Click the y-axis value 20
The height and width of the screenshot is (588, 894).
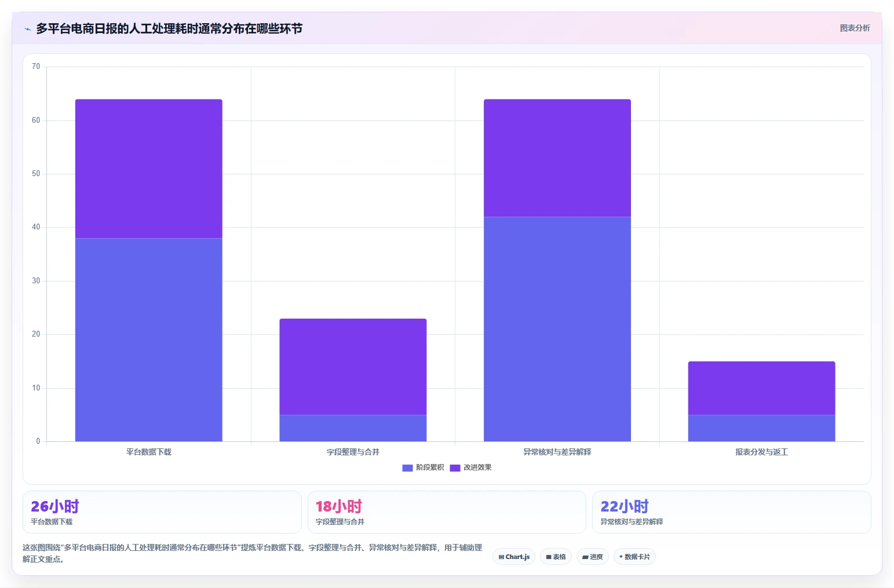pyautogui.click(x=36, y=334)
